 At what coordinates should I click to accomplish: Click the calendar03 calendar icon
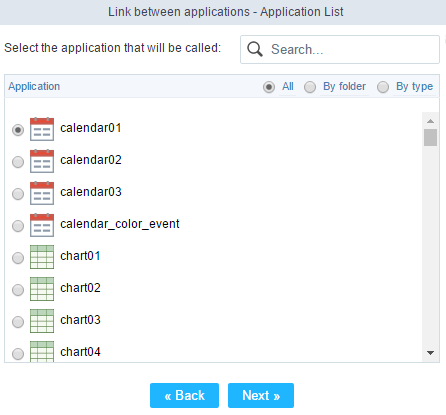[x=42, y=193]
